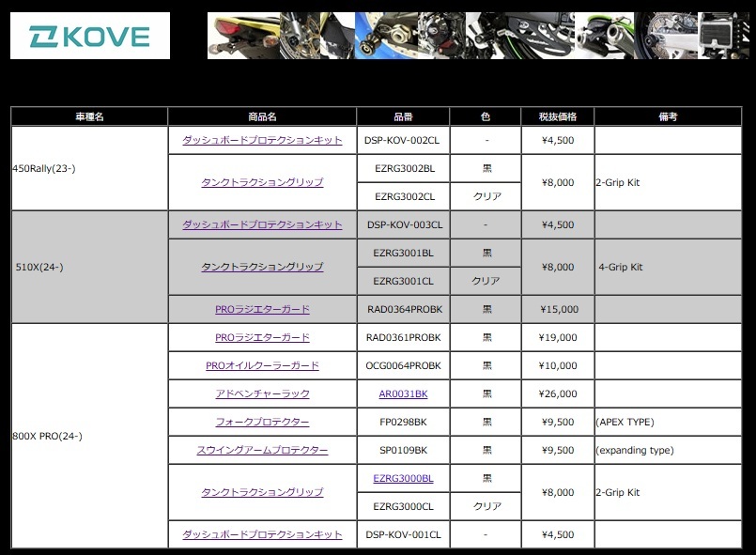
Task: Click the ¥9,500 price for FP0298BK
Action: click(x=558, y=422)
